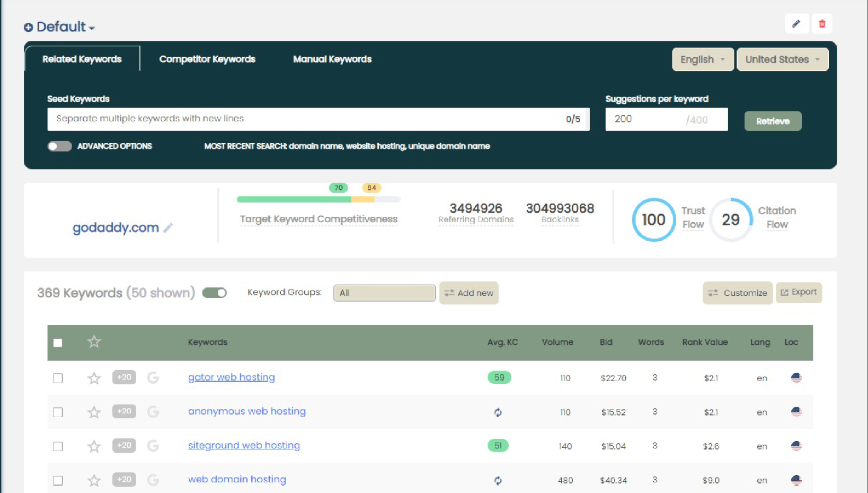Star the web domain hosting keyword

(x=94, y=480)
